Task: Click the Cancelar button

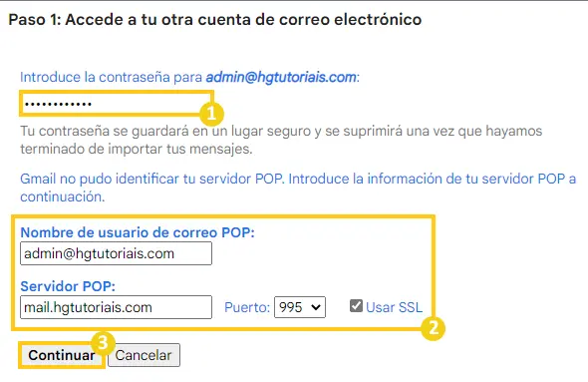Action: pyautogui.click(x=144, y=355)
